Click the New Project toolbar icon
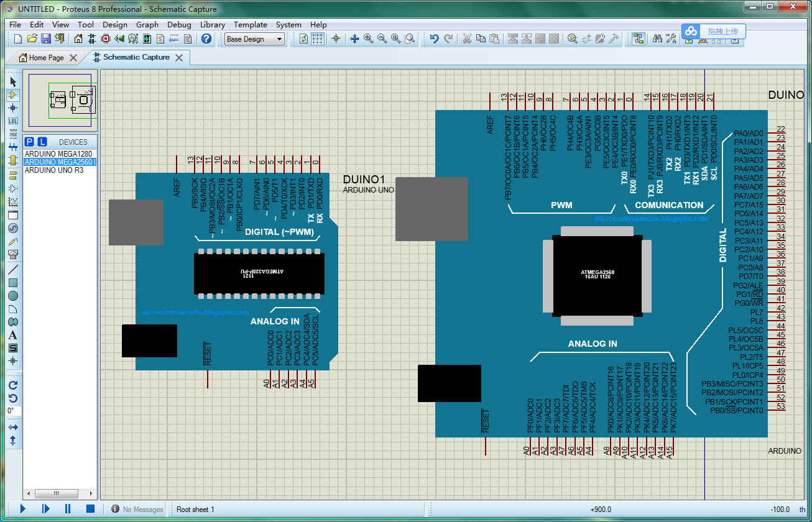The width and height of the screenshot is (812, 522). 18,39
